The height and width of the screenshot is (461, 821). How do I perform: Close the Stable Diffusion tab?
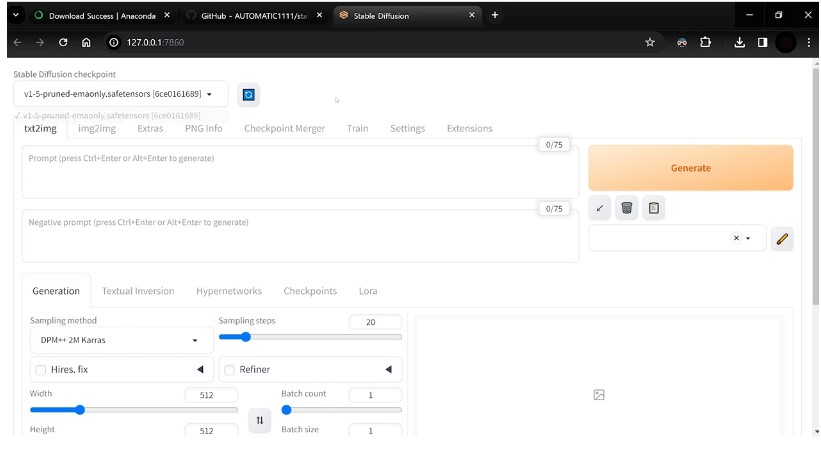(x=472, y=15)
